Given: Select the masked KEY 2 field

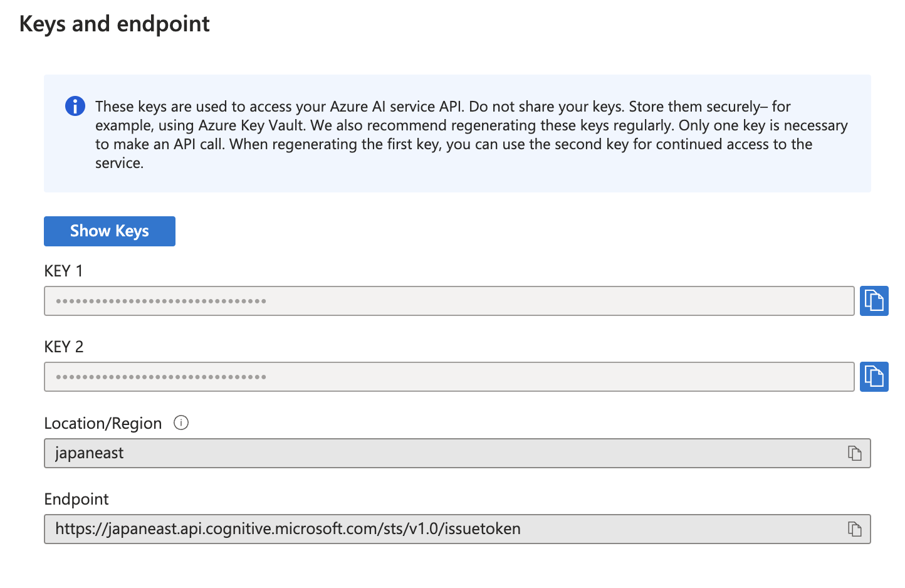Looking at the screenshot, I should 439,376.
